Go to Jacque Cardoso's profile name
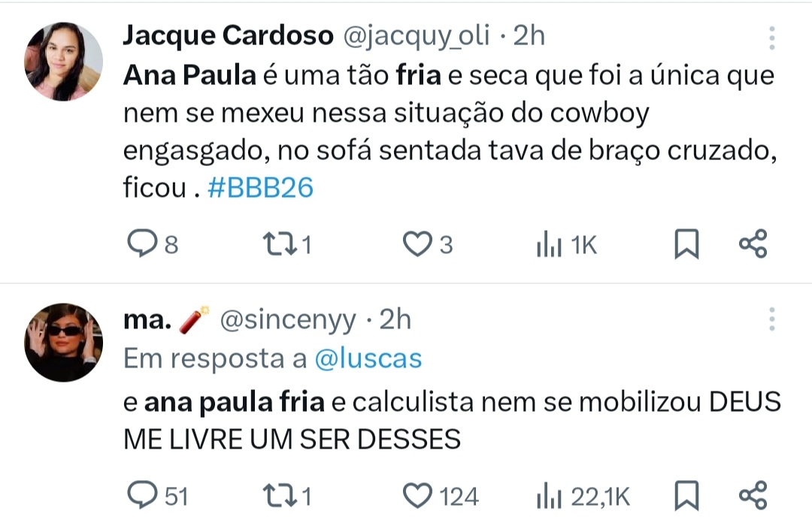The width and height of the screenshot is (812, 523). (228, 35)
